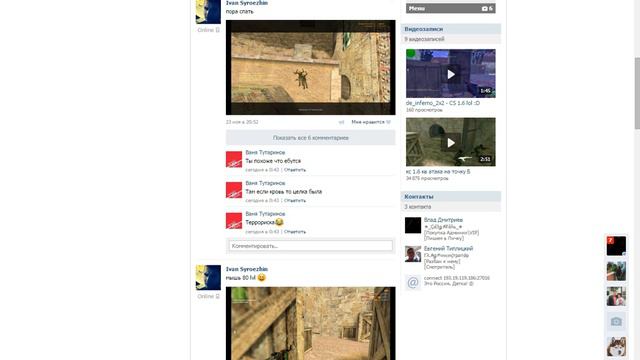Open 'кс 1.6 кв атака на точку Б' title
The height and width of the screenshot is (360, 640).
point(438,172)
